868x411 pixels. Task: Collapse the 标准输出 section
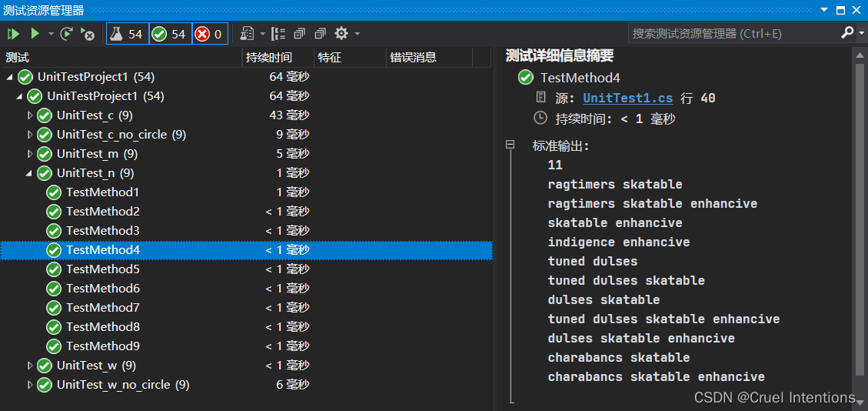pos(510,145)
